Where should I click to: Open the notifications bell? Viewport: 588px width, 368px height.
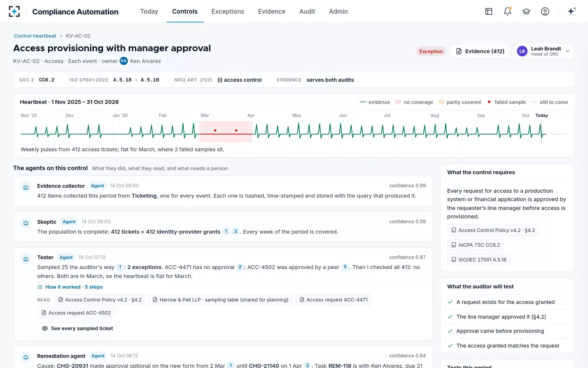(508, 11)
